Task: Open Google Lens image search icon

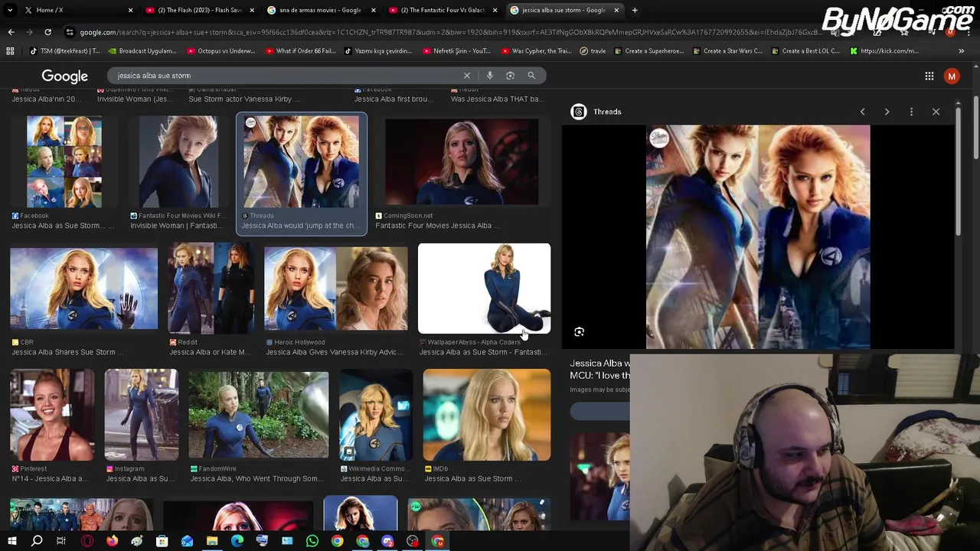Action: (511, 76)
